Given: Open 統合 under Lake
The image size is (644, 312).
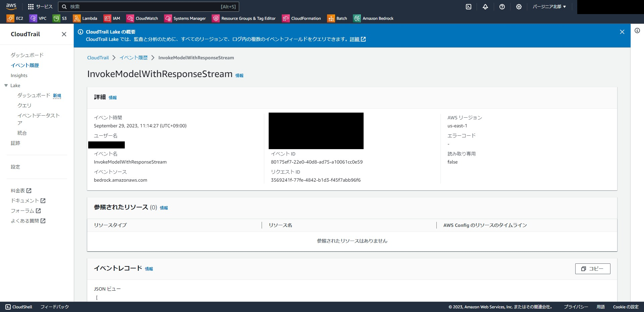Looking at the screenshot, I should pyautogui.click(x=22, y=133).
